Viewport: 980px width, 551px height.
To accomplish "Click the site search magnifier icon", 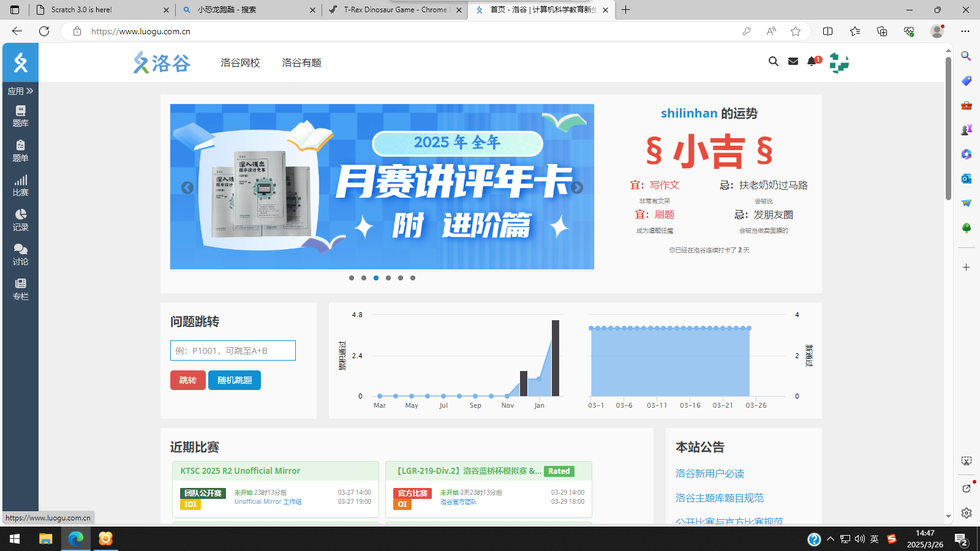I will click(774, 61).
